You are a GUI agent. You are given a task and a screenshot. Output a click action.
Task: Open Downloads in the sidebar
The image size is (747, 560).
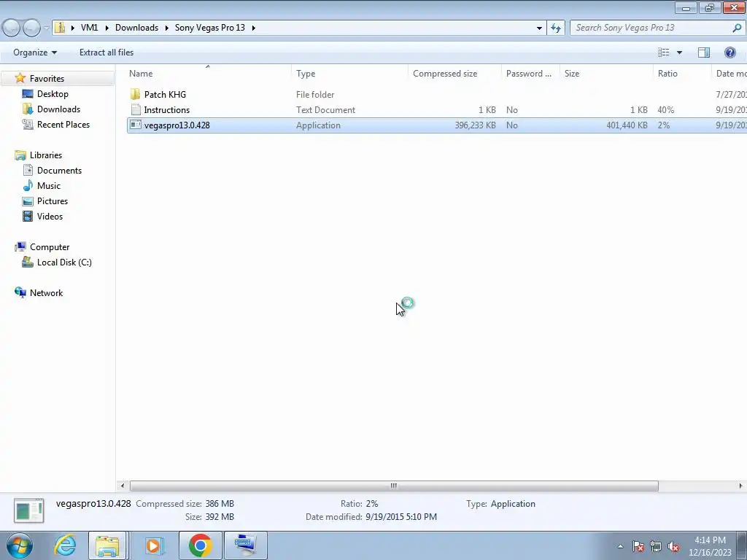click(x=58, y=109)
